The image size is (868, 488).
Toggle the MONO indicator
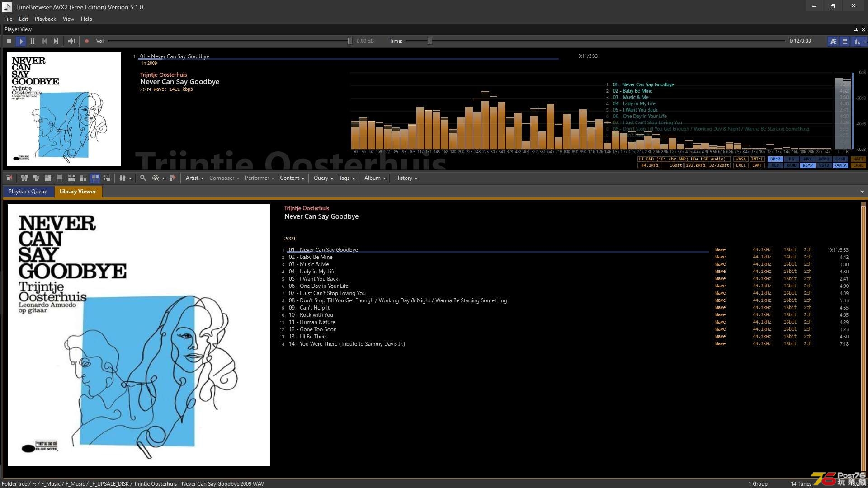coord(824,159)
